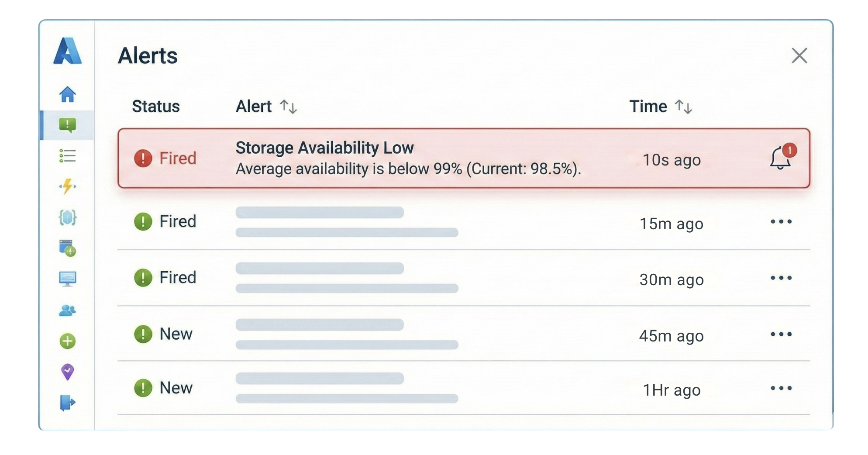This screenshot has height=455, width=868.
Task: Open the purple location badge icon
Action: tap(68, 372)
